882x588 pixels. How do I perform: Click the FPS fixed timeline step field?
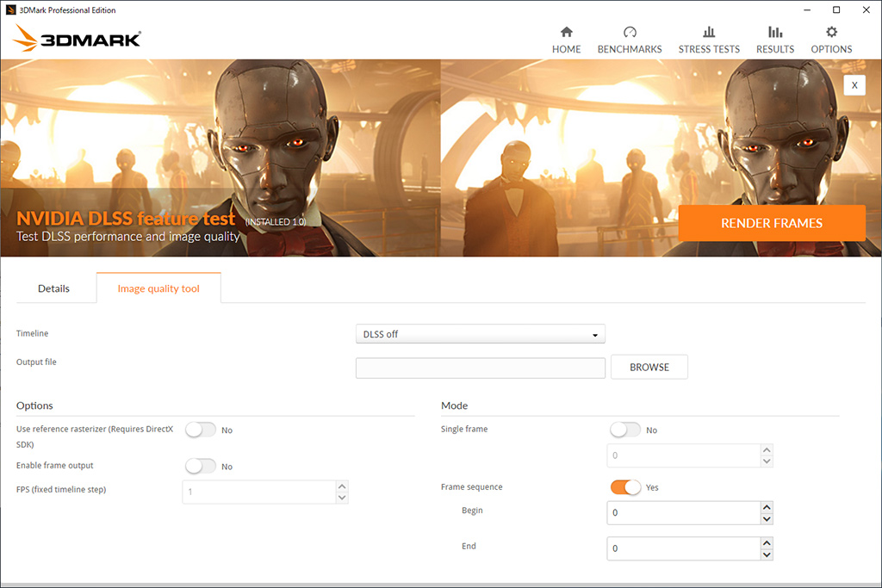[x=258, y=492]
